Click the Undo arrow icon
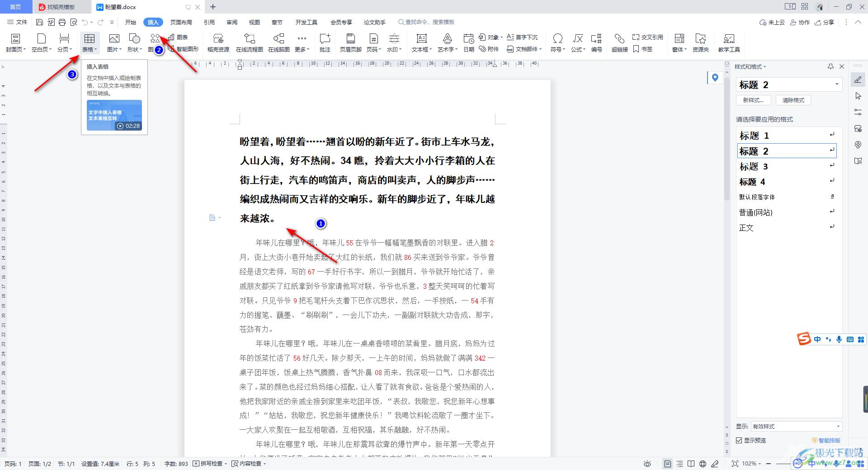Screen dimensions: 868x470 pos(85,22)
